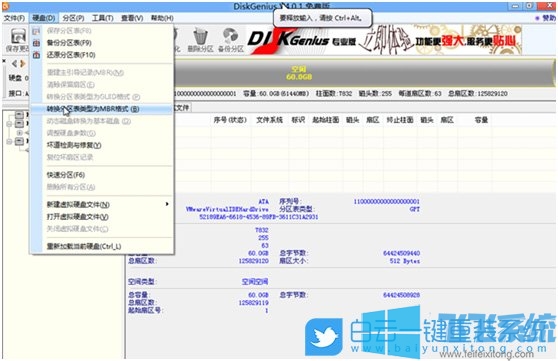The image size is (558, 361).
Task: Click the icon beside 还原分区表(F10)
Action: click(x=36, y=55)
